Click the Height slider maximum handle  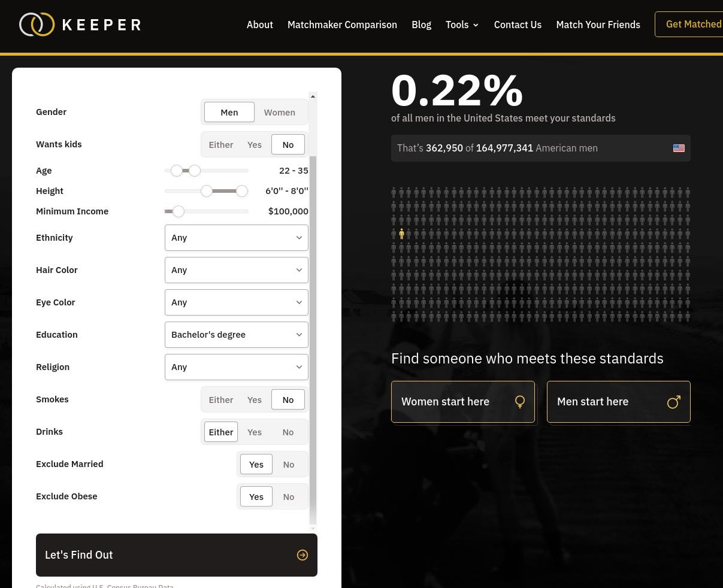[242, 191]
